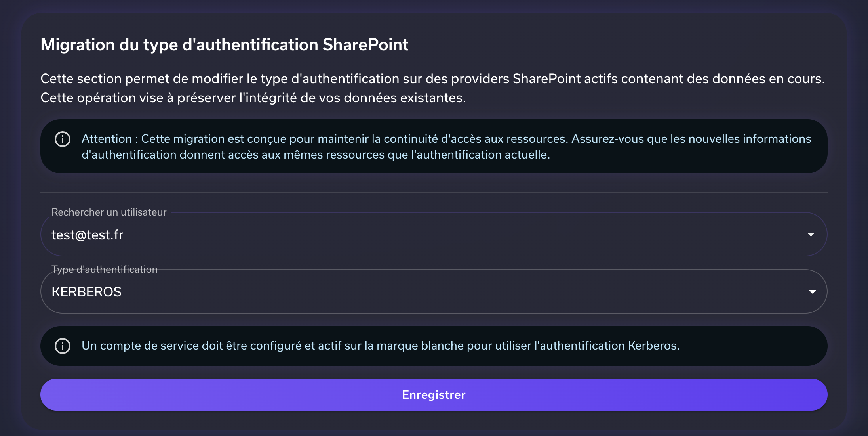Image resolution: width=868 pixels, height=436 pixels.
Task: Click the "Assurez-vous que les nouvelles informations" text
Action: click(691, 139)
